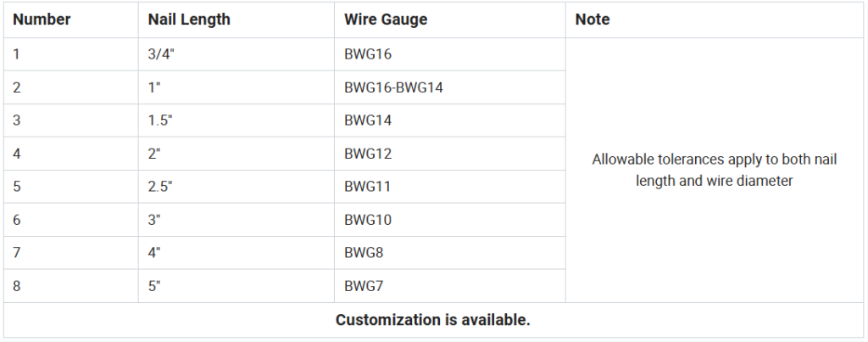Screen dimensions: 868x342
Task: Click the Note column header
Action: (715, 20)
